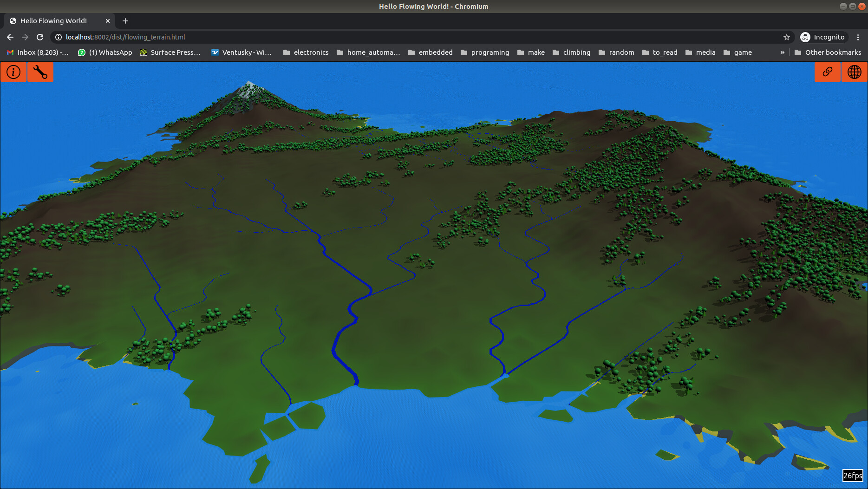
Task: Open the electronics bookmark folder
Action: point(306,52)
